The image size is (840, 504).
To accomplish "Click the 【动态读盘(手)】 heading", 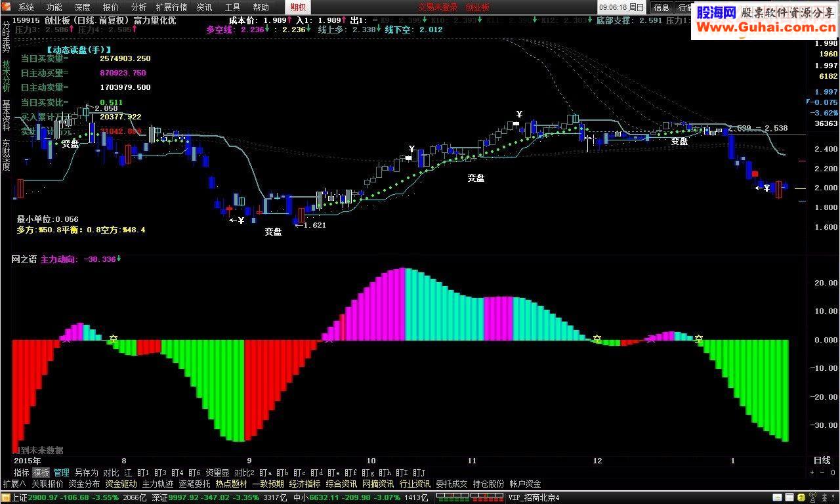I will tap(79, 49).
